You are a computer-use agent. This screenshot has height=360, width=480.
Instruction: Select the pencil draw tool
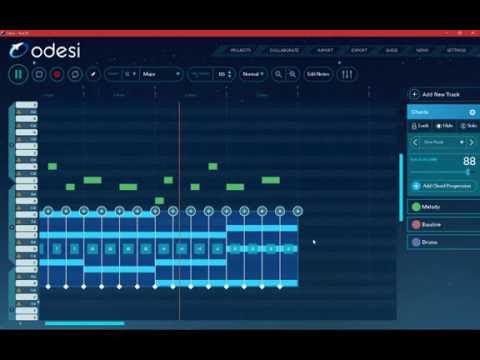click(x=93, y=74)
